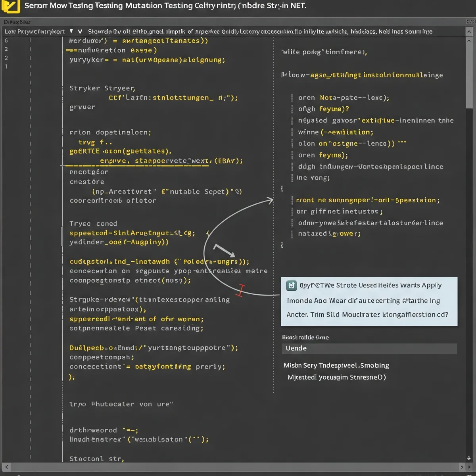Click the red mutation marker in the code

pyautogui.click(x=240, y=290)
